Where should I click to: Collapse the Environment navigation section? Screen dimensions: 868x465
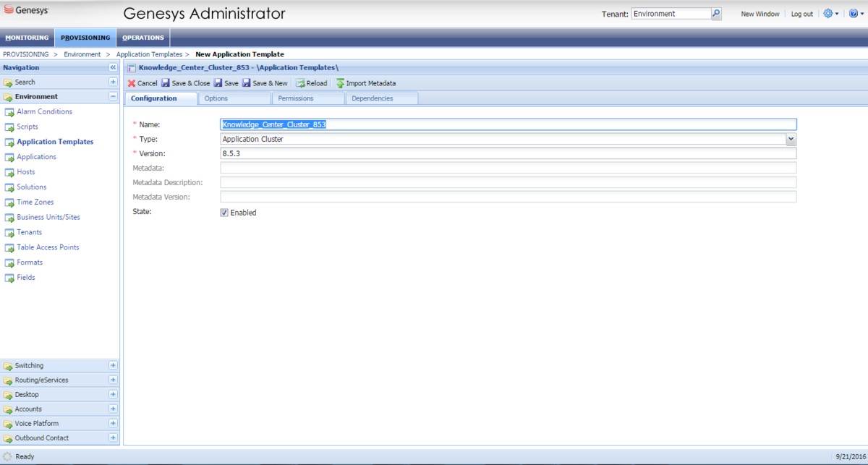click(113, 96)
